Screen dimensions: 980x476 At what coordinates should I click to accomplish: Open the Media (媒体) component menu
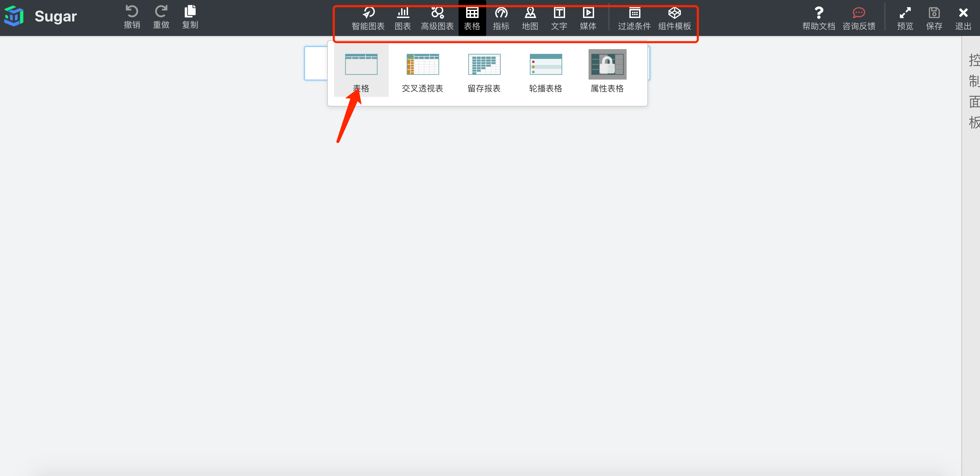point(588,18)
